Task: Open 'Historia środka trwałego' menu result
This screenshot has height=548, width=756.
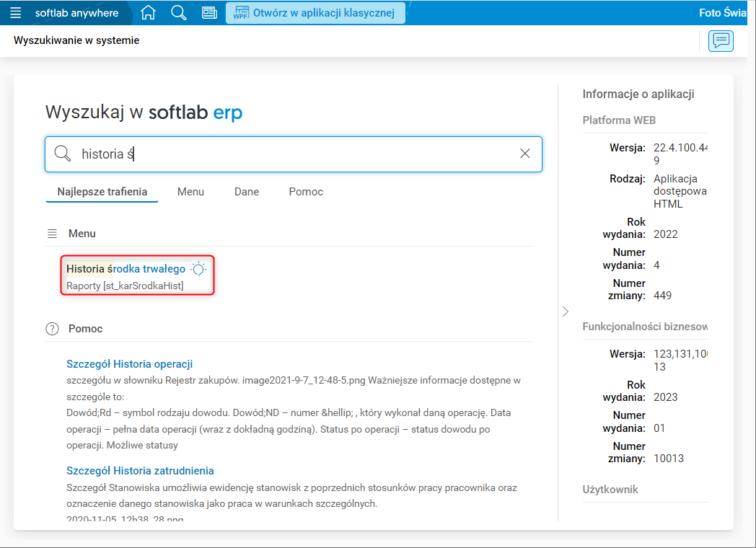Action: [x=126, y=269]
